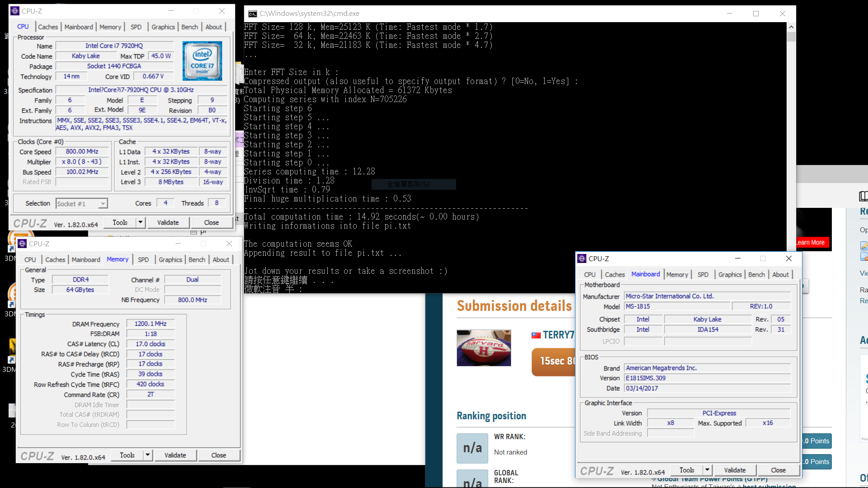The height and width of the screenshot is (488, 868).
Task: Click the harvard football avatar thumbnail
Action: point(484,348)
